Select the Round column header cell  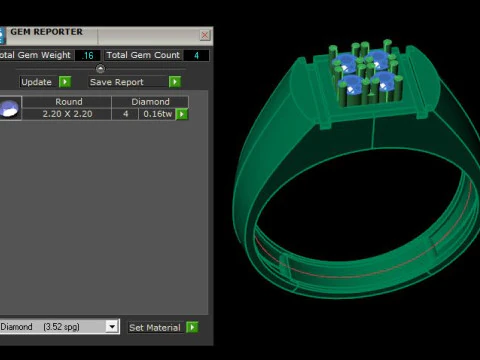pyautogui.click(x=67, y=102)
